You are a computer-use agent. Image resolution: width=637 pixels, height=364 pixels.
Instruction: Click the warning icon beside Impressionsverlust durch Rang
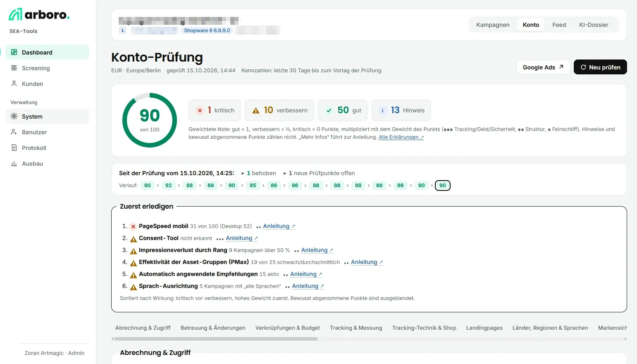click(x=134, y=251)
